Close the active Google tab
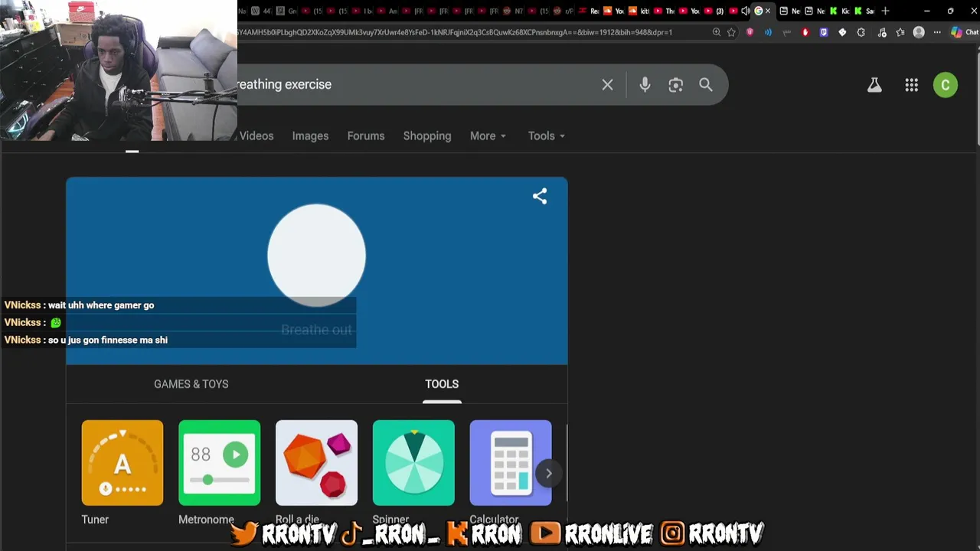Viewport: 980px width, 551px height. (x=768, y=11)
